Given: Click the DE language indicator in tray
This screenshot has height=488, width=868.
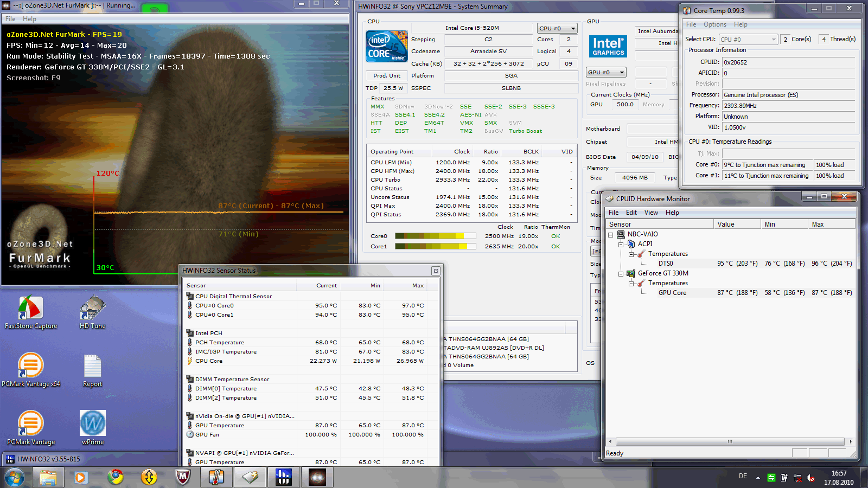Looking at the screenshot, I should (x=743, y=476).
